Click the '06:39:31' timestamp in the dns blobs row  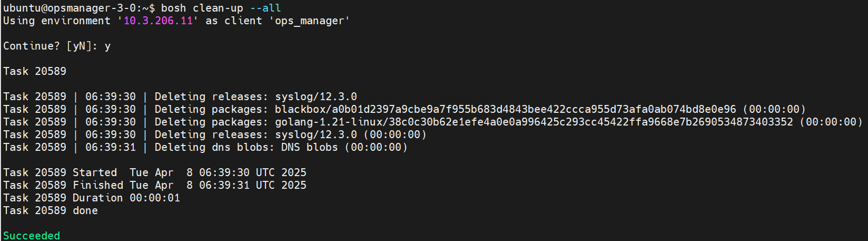(x=111, y=147)
